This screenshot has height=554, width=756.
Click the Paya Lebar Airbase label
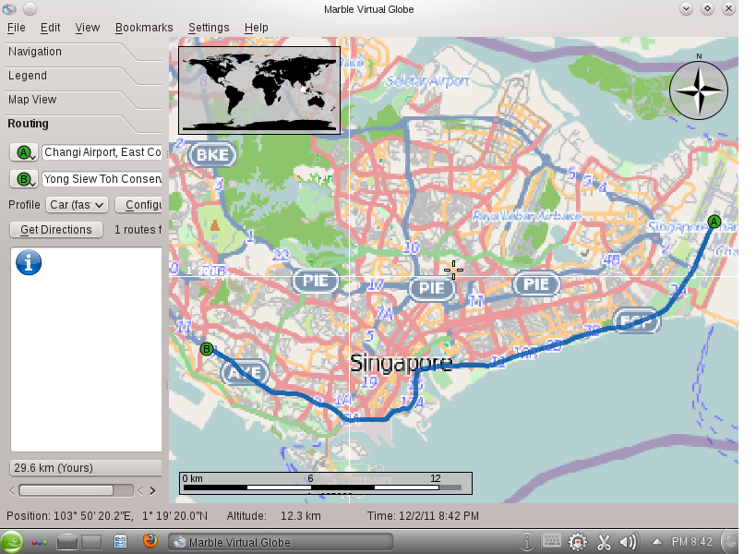pyautogui.click(x=526, y=215)
